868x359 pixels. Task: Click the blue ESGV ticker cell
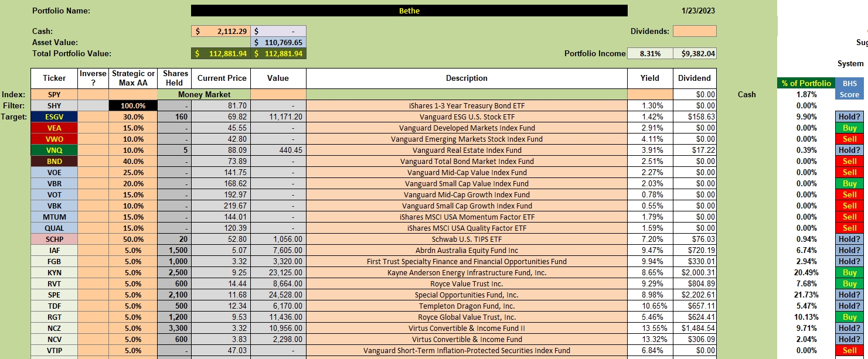[55, 117]
